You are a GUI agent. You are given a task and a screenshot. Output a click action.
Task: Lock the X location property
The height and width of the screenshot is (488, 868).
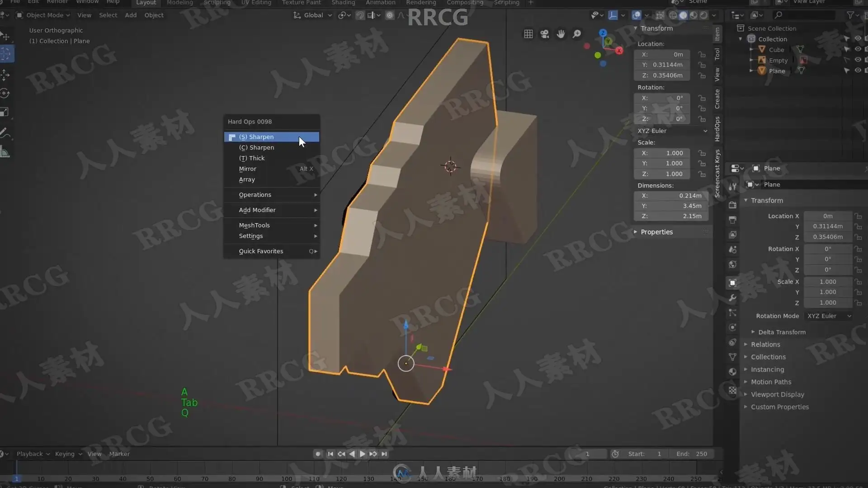[702, 54]
